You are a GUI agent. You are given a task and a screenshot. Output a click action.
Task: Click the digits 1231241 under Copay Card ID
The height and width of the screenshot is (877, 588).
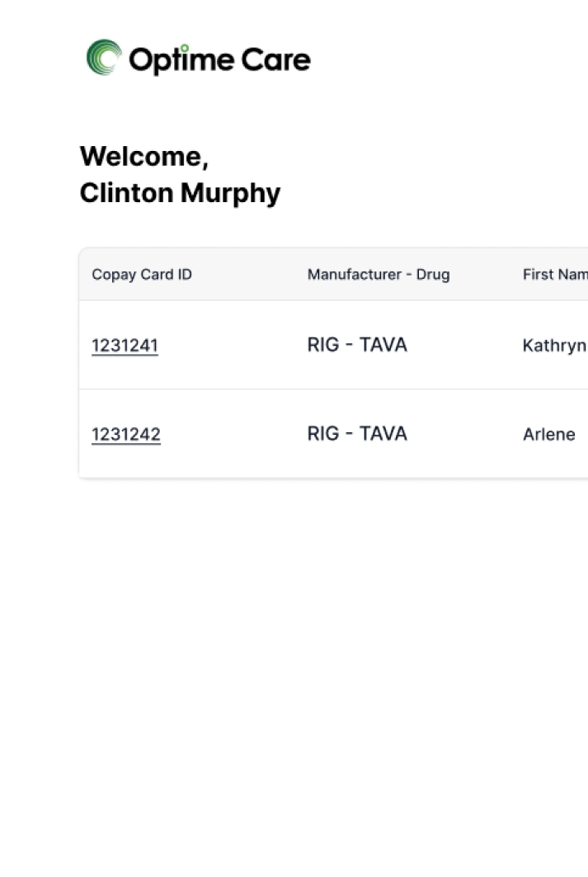pyautogui.click(x=125, y=346)
